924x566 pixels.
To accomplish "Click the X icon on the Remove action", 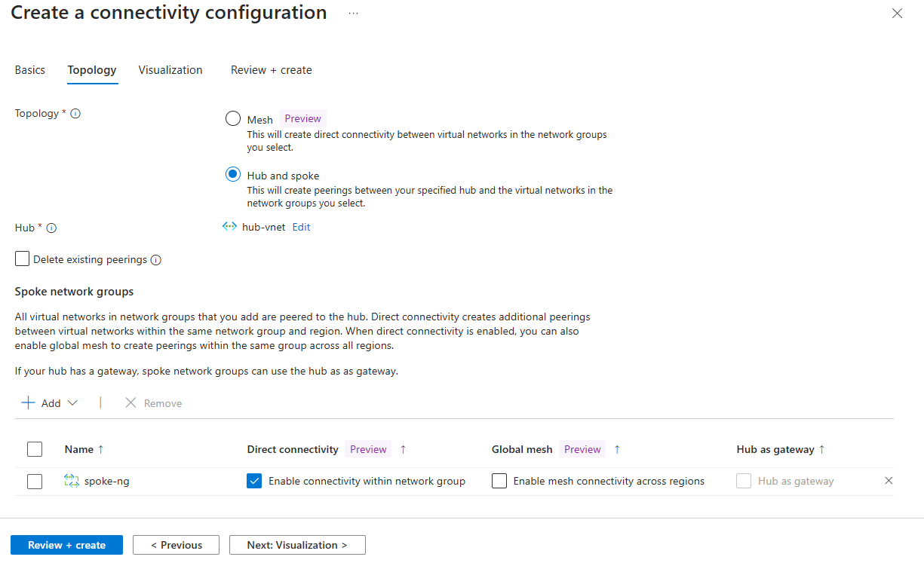I will click(x=130, y=402).
